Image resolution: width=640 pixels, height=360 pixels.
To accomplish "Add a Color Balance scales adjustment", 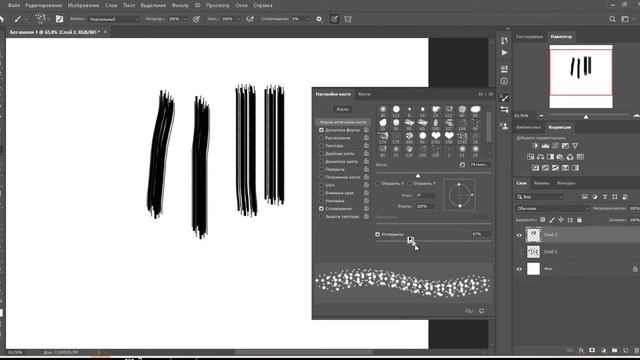I will pyautogui.click(x=540, y=157).
